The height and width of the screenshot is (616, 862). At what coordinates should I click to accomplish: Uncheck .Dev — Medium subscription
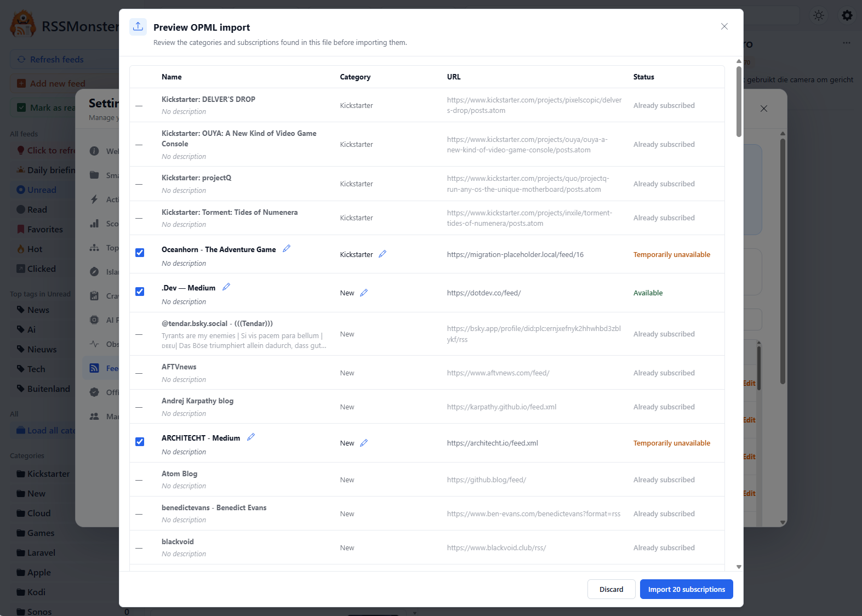140,292
